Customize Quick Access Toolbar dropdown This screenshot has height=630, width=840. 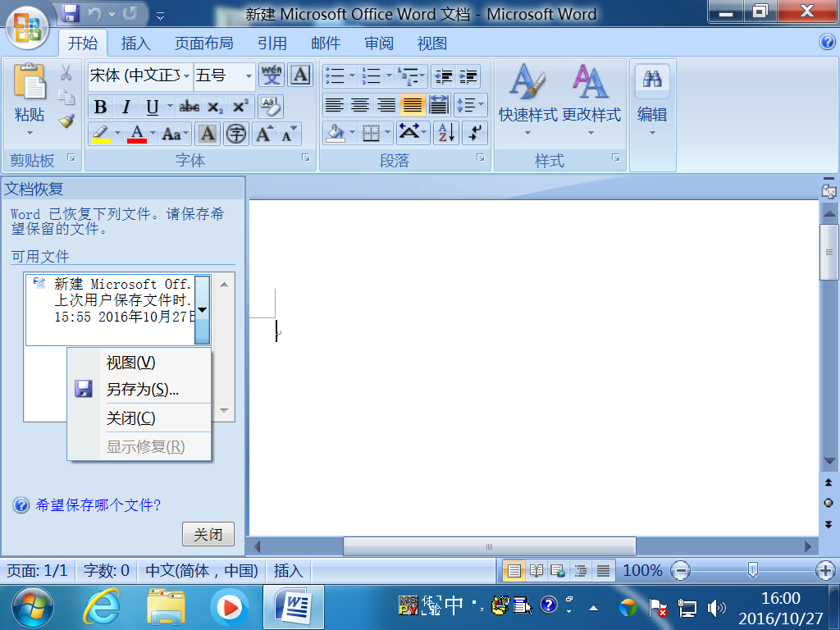click(160, 16)
